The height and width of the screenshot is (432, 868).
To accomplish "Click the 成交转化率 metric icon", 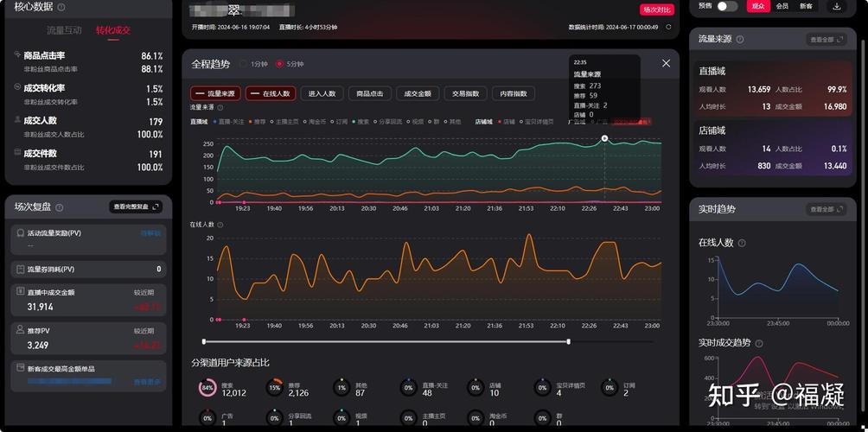I will click(x=17, y=87).
